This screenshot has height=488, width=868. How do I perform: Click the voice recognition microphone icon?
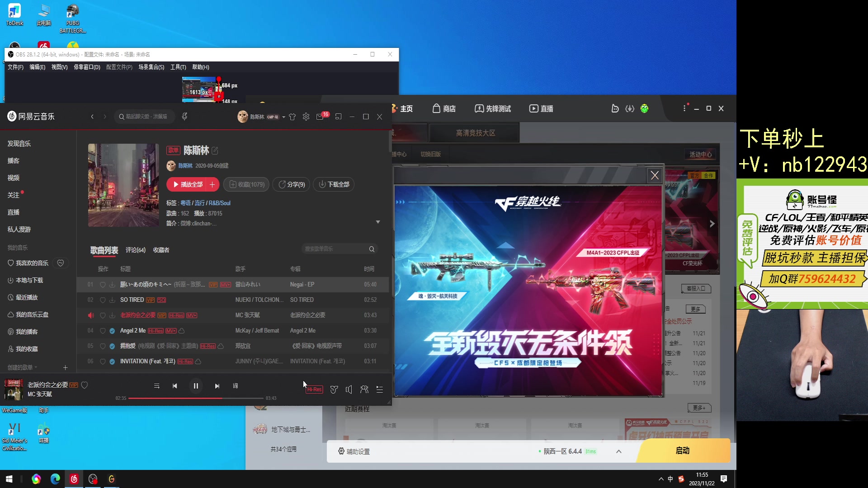(x=184, y=117)
